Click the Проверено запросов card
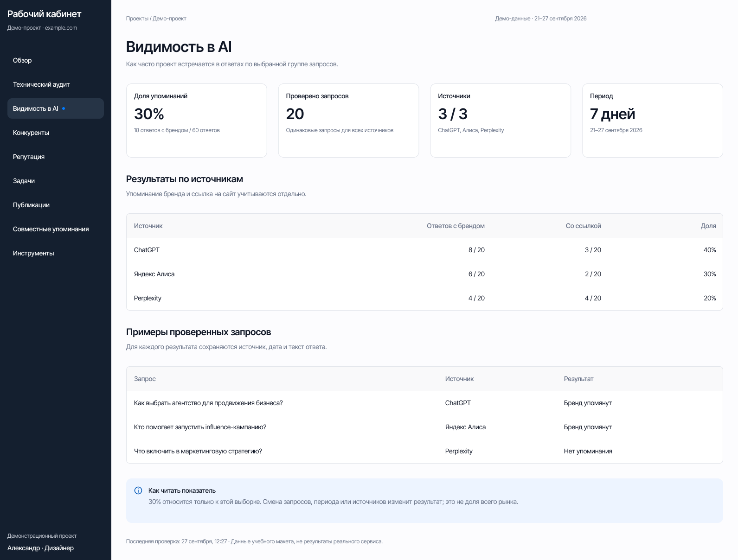 click(x=348, y=121)
